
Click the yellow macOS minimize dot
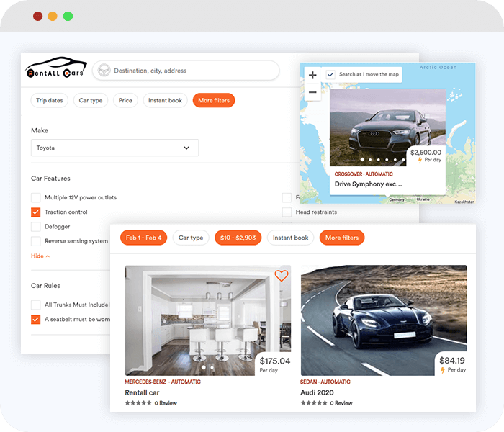pyautogui.click(x=53, y=16)
